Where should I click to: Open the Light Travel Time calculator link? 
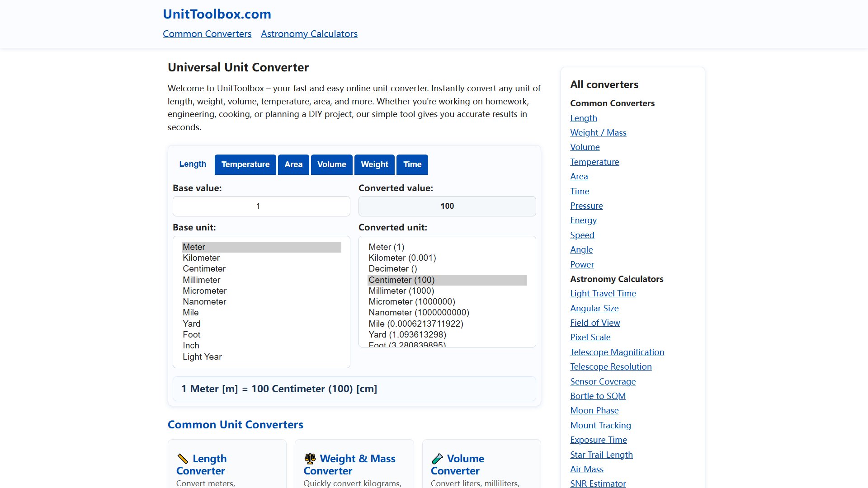[603, 294]
